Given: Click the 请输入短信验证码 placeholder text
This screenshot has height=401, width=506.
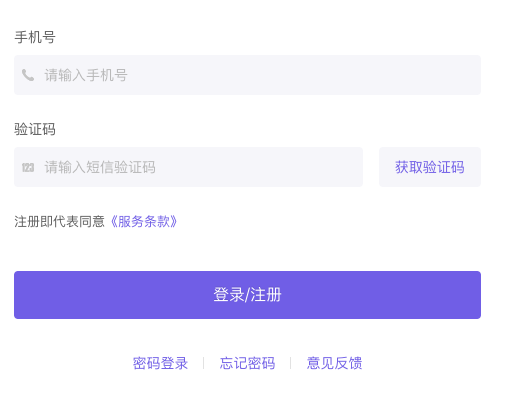Looking at the screenshot, I should [x=100, y=167].
